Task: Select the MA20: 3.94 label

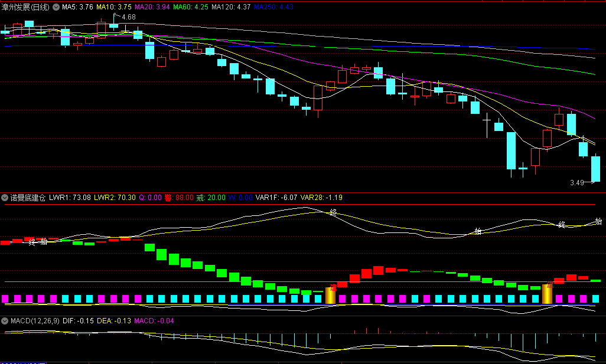Action: (152, 7)
